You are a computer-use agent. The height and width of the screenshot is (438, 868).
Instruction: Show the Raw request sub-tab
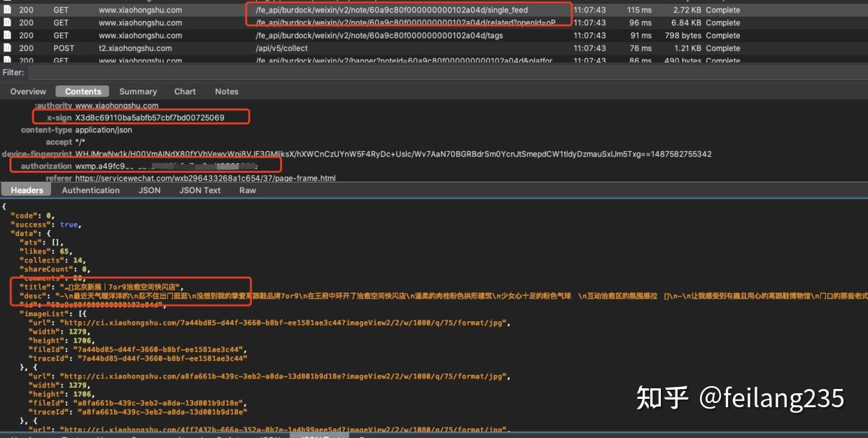[248, 190]
